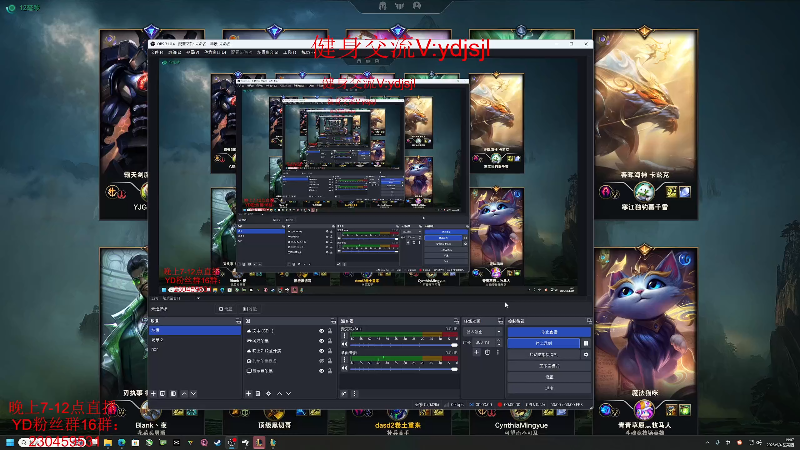
Task: Open Steam from the taskbar
Action: (x=217, y=442)
